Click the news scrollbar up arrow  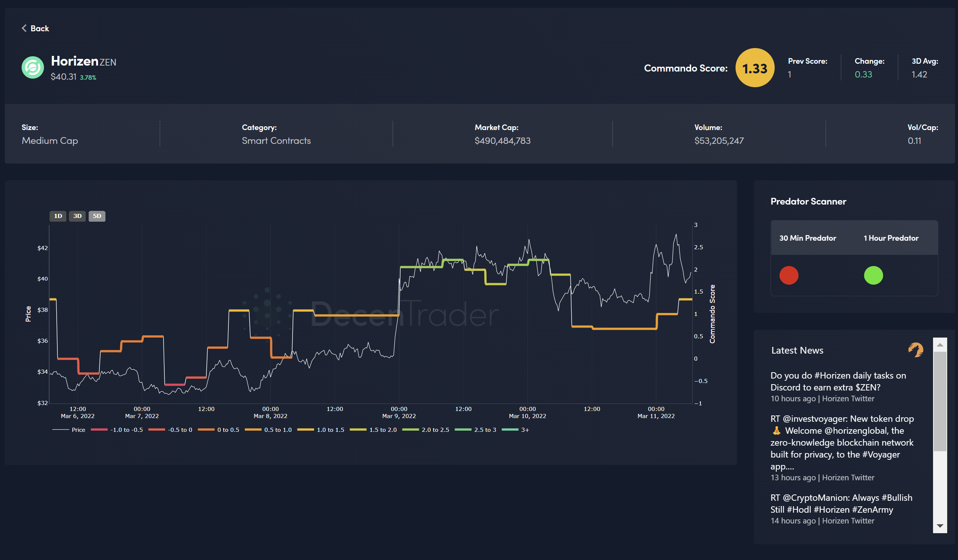(940, 345)
